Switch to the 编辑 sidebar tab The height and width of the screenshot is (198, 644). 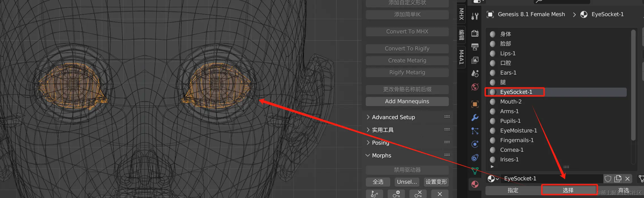(461, 35)
